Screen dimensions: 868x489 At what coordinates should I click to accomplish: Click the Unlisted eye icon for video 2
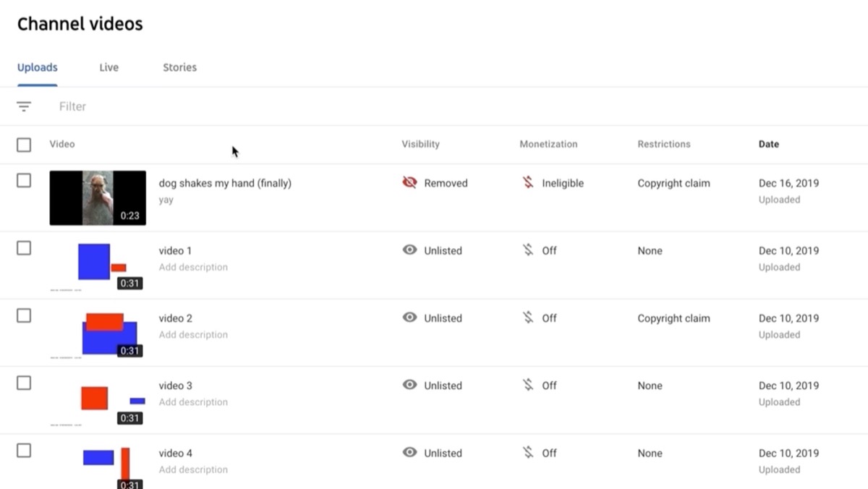pyautogui.click(x=409, y=318)
